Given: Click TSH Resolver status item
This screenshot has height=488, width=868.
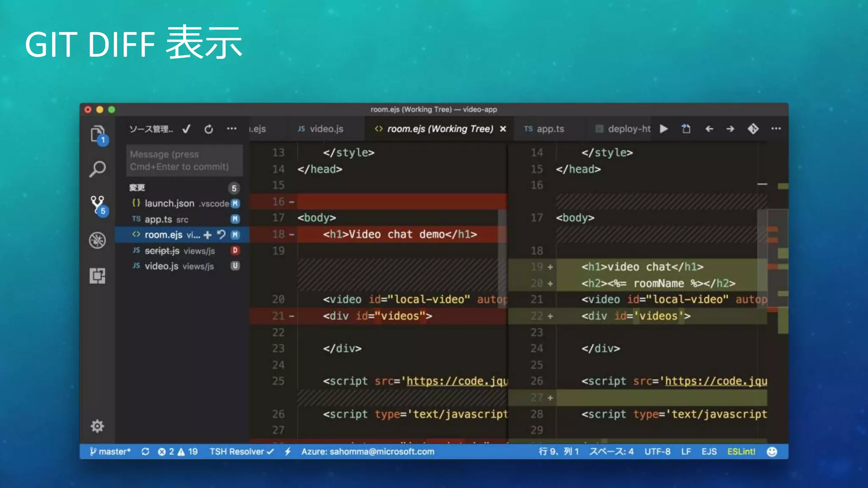Looking at the screenshot, I should click(x=242, y=452).
